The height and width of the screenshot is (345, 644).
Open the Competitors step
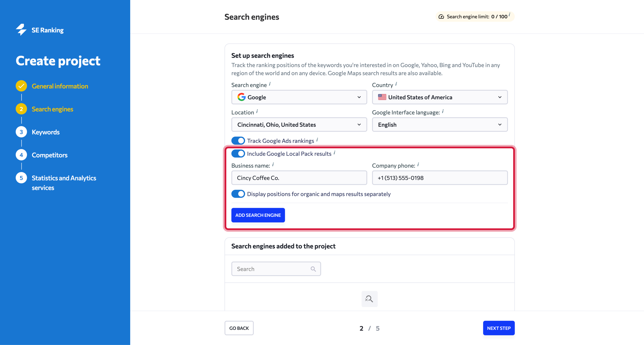point(49,155)
